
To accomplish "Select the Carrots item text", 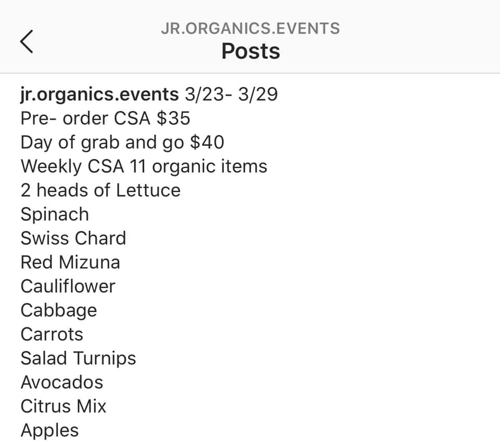I will click(x=52, y=334).
